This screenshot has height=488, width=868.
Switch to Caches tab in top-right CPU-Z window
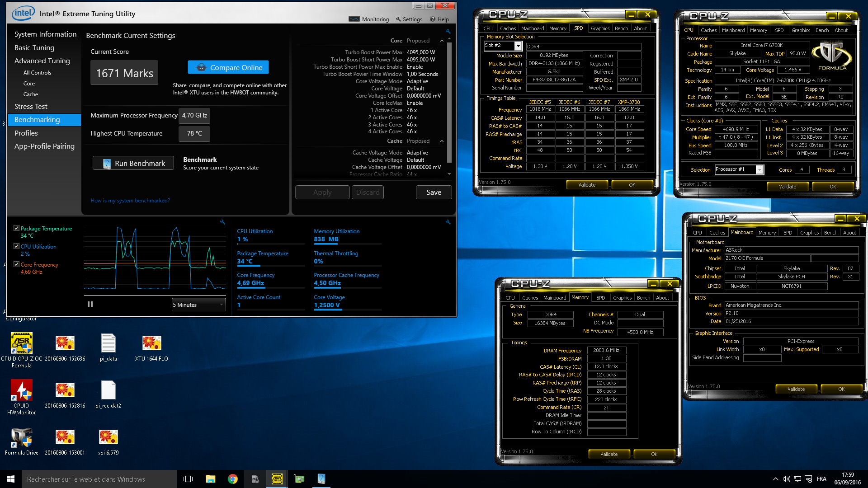(708, 30)
